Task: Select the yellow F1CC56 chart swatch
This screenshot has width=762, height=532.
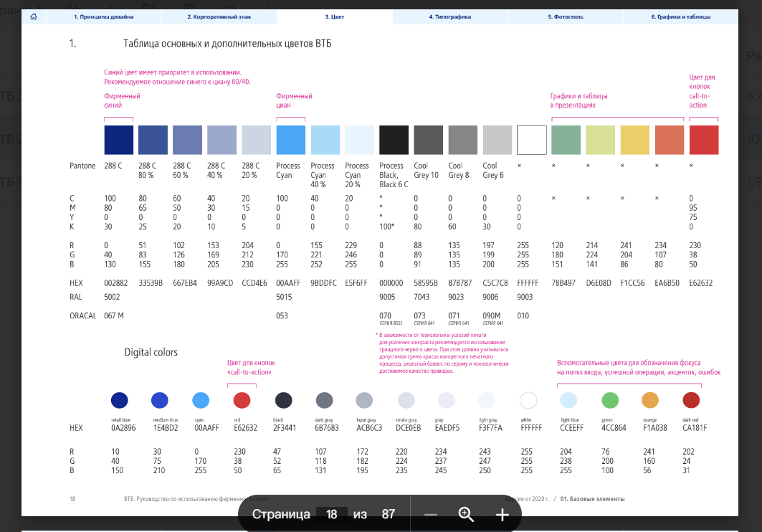Action: (x=634, y=140)
